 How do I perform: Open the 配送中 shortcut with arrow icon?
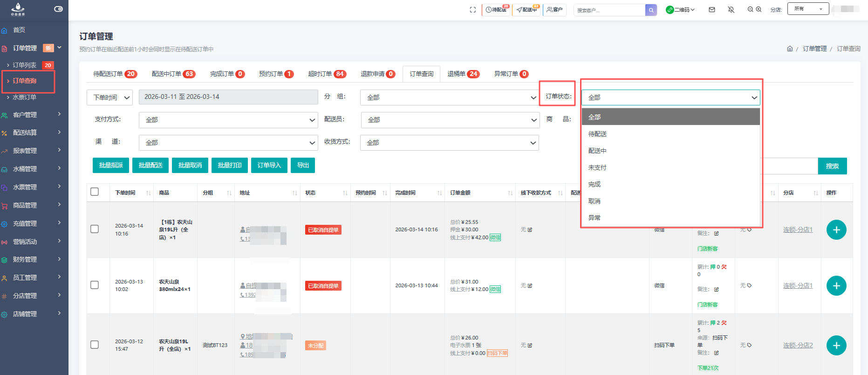point(526,10)
